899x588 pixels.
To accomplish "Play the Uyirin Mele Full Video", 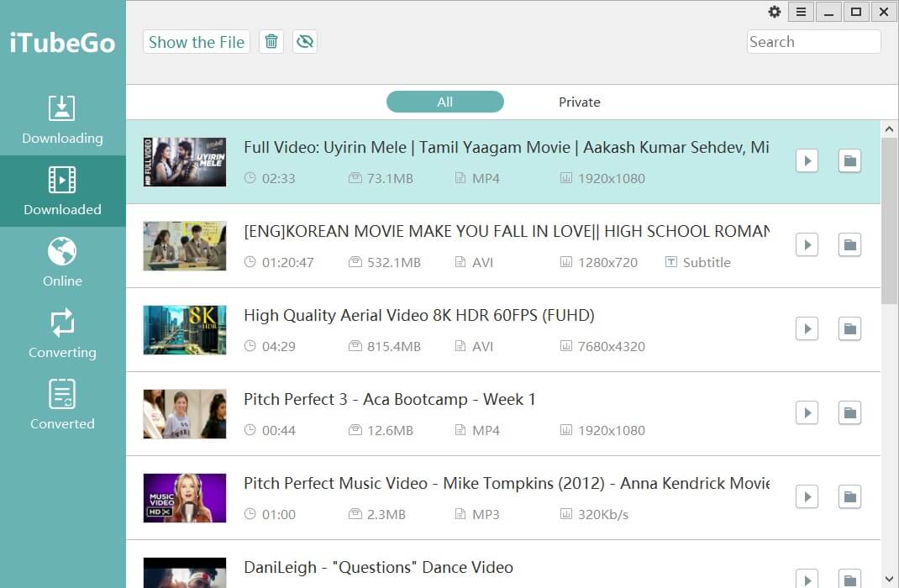I will [807, 161].
